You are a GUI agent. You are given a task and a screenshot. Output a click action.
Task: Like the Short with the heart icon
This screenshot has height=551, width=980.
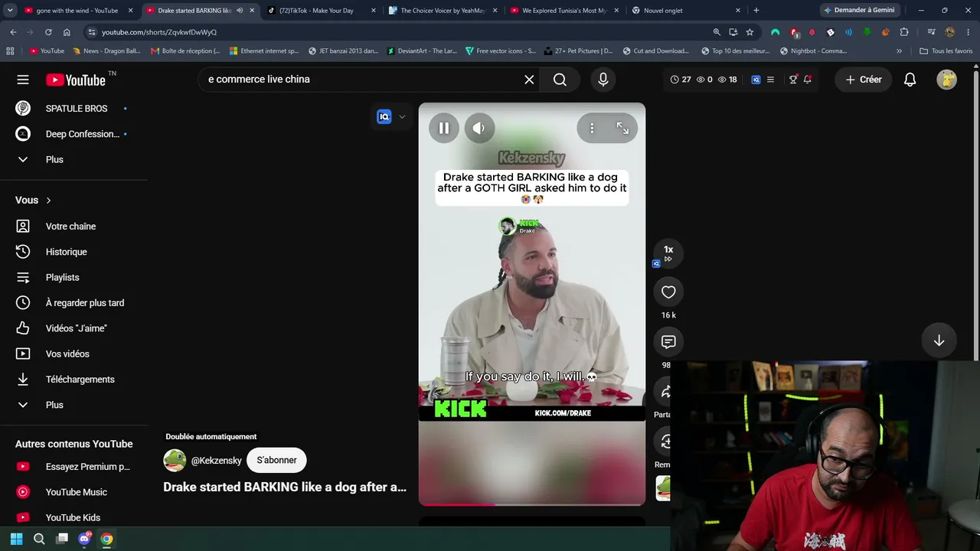tap(668, 292)
